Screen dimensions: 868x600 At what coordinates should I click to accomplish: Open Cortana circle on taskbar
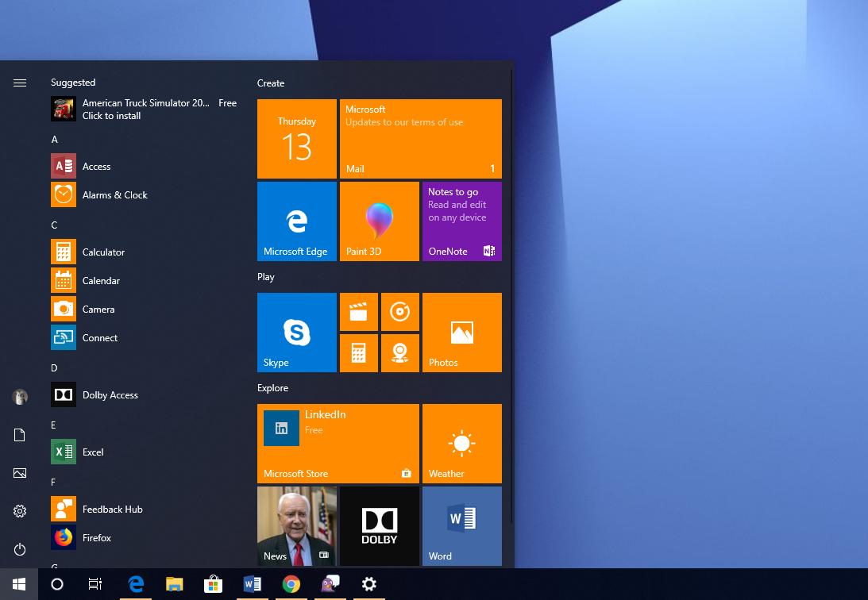pos(57,584)
